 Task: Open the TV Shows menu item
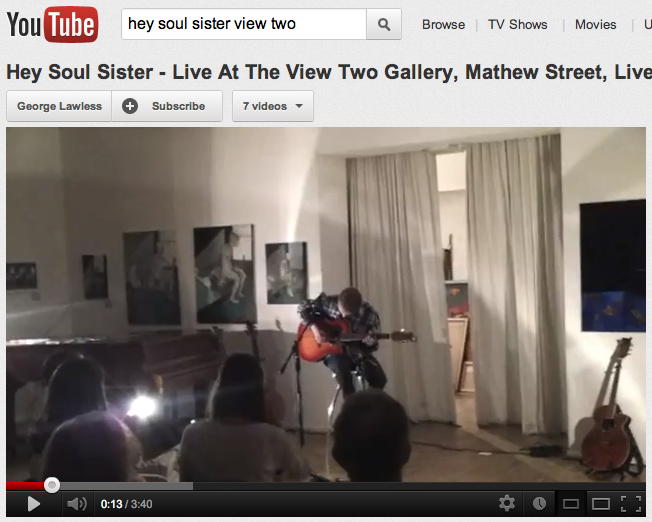coord(518,25)
